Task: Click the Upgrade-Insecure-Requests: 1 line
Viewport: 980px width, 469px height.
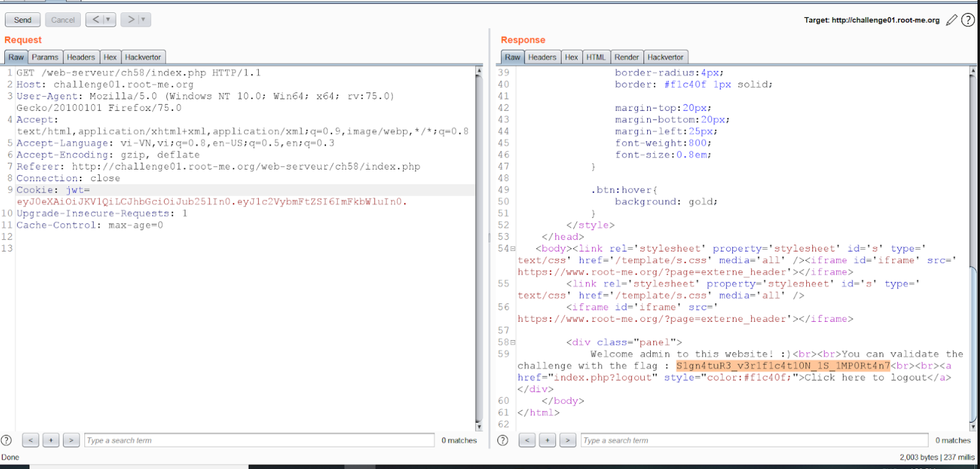Action: point(102,213)
